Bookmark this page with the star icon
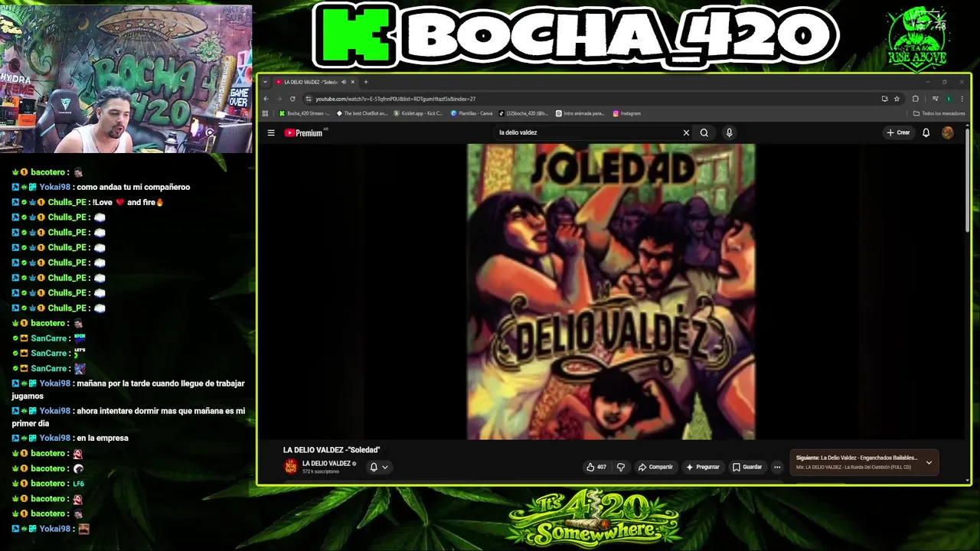Screen dimensions: 980x551 pos(897,99)
